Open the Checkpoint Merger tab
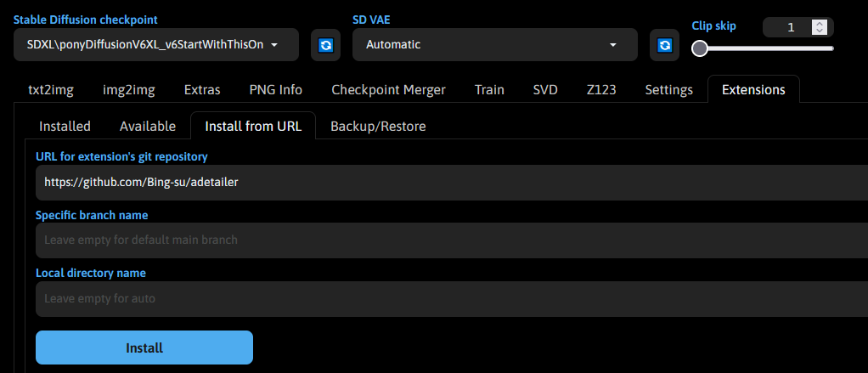The width and height of the screenshot is (868, 373). pos(389,90)
